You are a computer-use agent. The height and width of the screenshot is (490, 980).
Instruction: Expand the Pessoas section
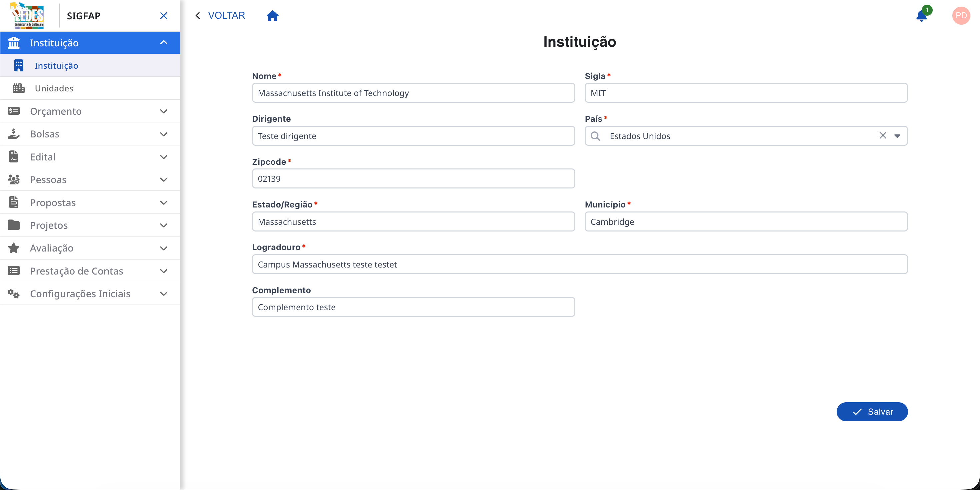pyautogui.click(x=164, y=179)
